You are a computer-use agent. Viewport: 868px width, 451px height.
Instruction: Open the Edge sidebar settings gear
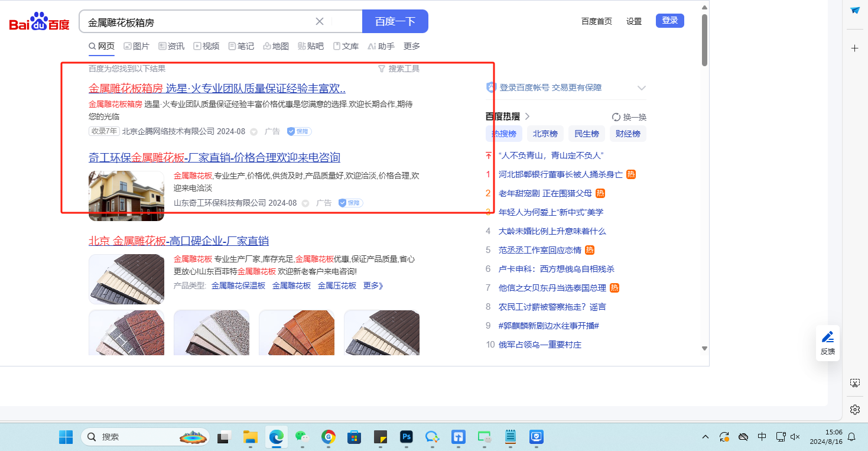click(854, 410)
